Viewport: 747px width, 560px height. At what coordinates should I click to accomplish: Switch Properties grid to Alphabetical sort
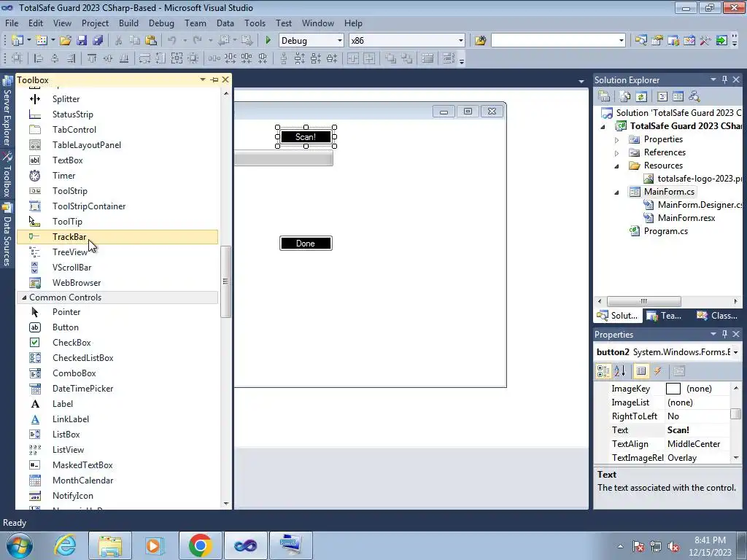(619, 371)
